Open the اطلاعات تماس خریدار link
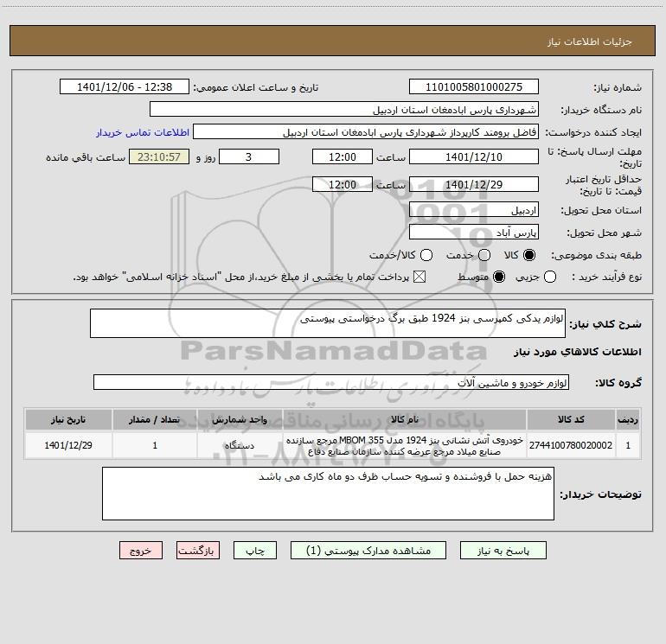Screen dimensions: 666x644 coord(143,132)
